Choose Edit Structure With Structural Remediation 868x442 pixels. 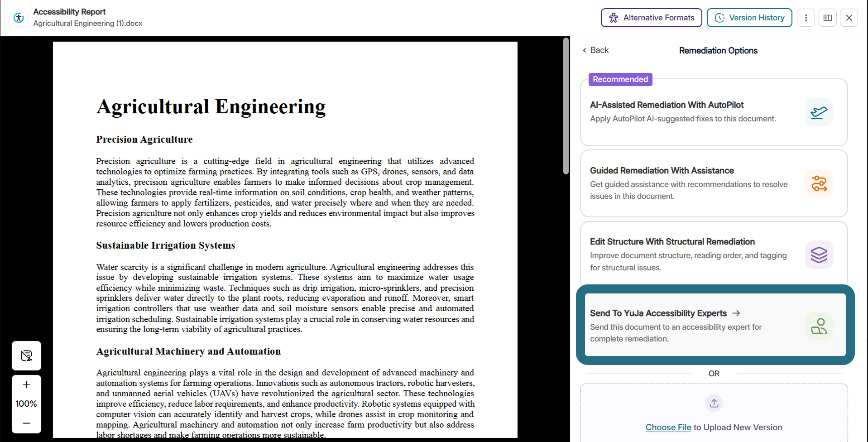[714, 254]
